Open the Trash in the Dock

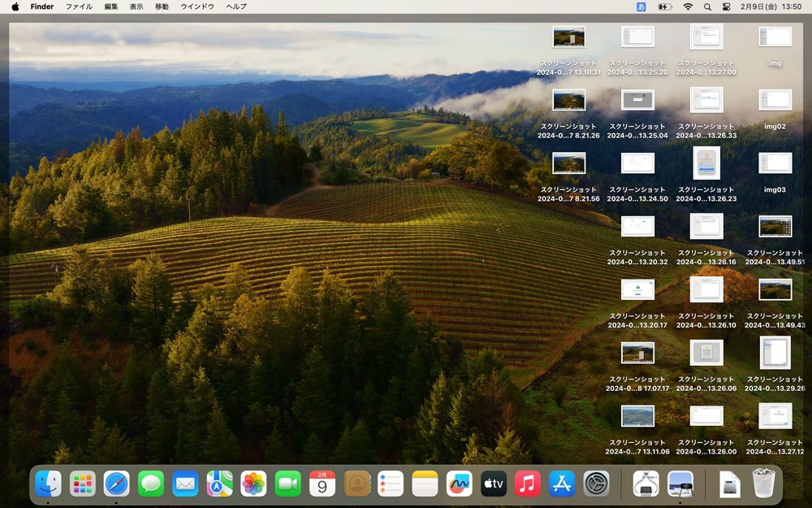[x=764, y=483]
